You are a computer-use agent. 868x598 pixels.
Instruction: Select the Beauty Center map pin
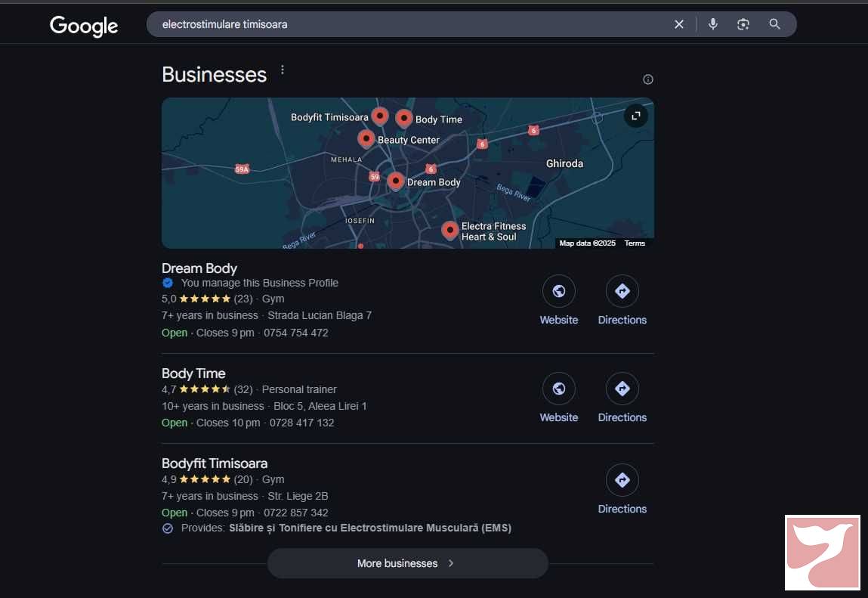click(366, 138)
